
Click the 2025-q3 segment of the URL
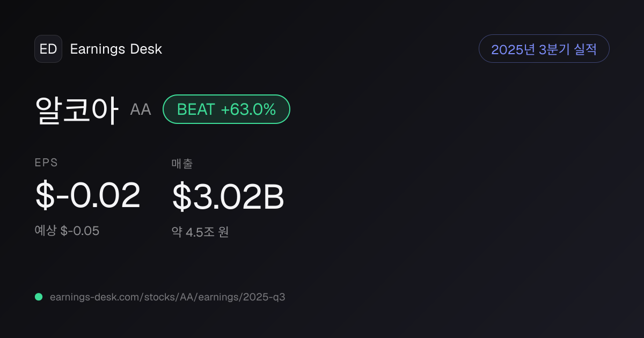tap(264, 297)
